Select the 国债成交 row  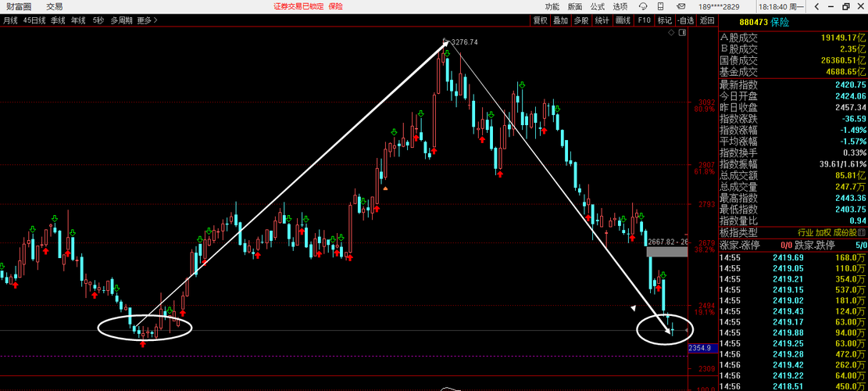pos(793,60)
